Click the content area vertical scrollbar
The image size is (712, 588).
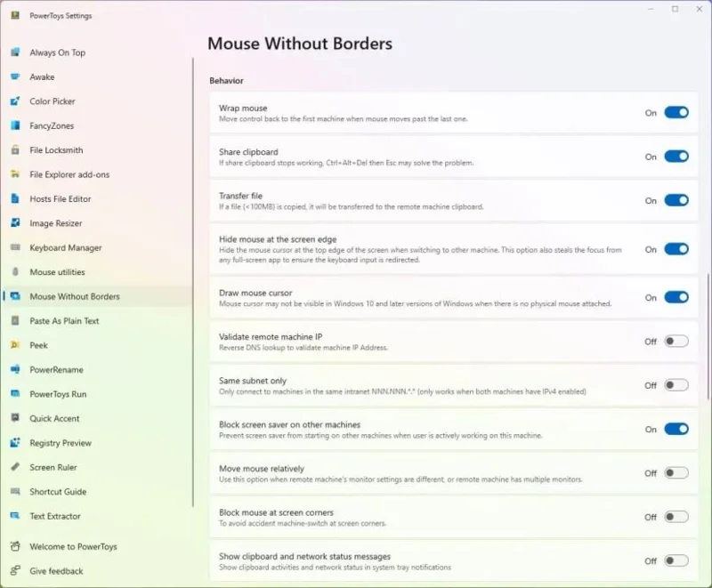(708, 335)
